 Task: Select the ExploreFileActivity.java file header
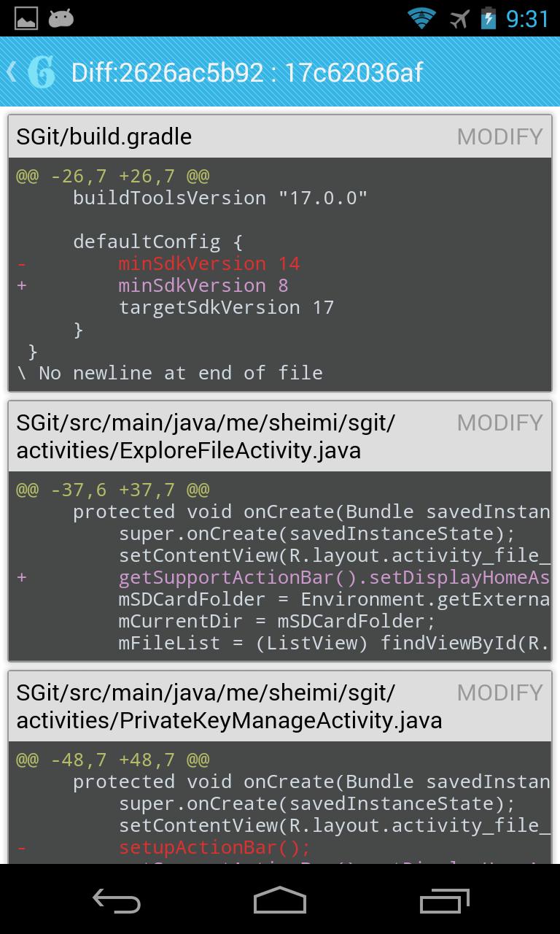point(206,436)
